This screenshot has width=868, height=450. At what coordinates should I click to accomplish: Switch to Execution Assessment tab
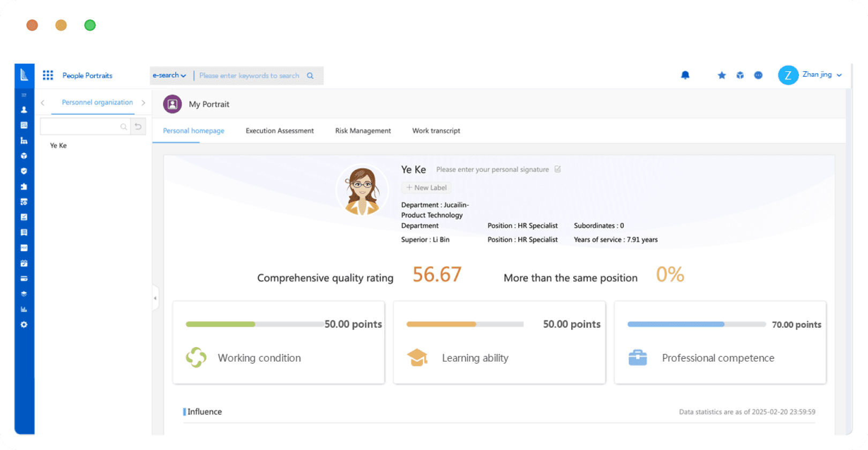pyautogui.click(x=280, y=131)
